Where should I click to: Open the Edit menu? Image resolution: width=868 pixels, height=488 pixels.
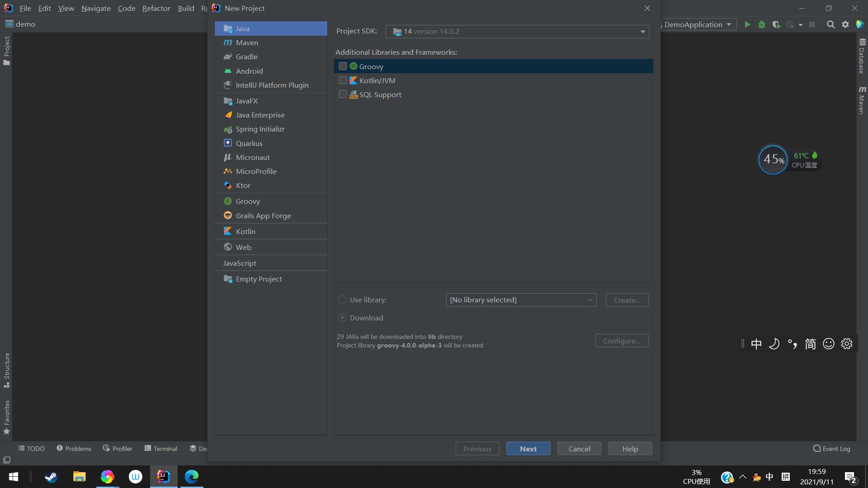pos(44,8)
